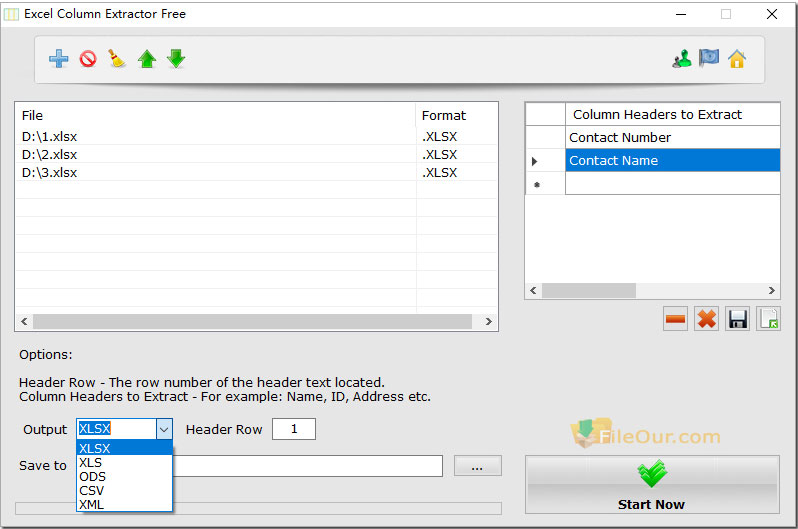The width and height of the screenshot is (798, 529).
Task: Choose ODS from the output list
Action: [x=125, y=477]
